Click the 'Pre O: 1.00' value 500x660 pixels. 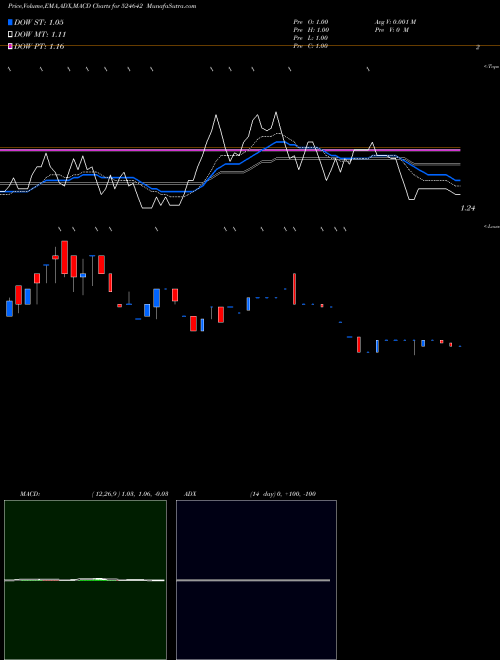(x=311, y=22)
